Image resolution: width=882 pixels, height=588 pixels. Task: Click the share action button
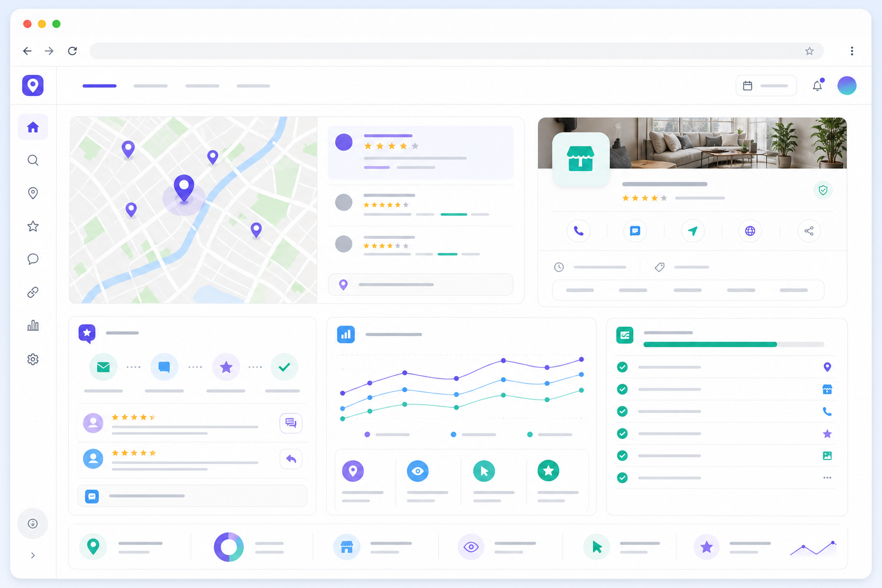click(x=809, y=231)
